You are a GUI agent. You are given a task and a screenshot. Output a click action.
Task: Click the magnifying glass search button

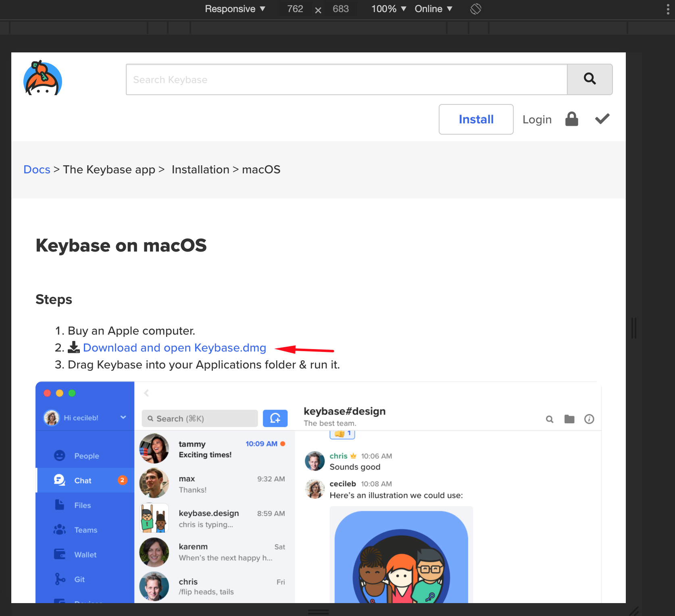[x=590, y=79]
